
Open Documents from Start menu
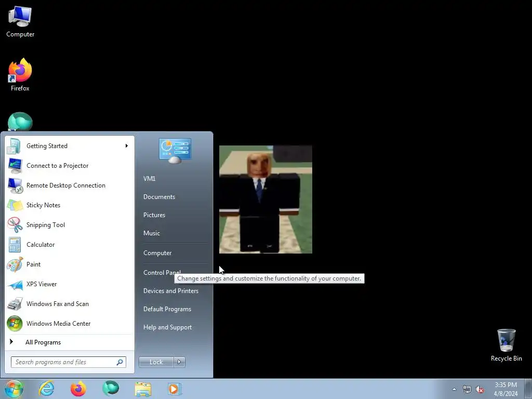pyautogui.click(x=159, y=197)
